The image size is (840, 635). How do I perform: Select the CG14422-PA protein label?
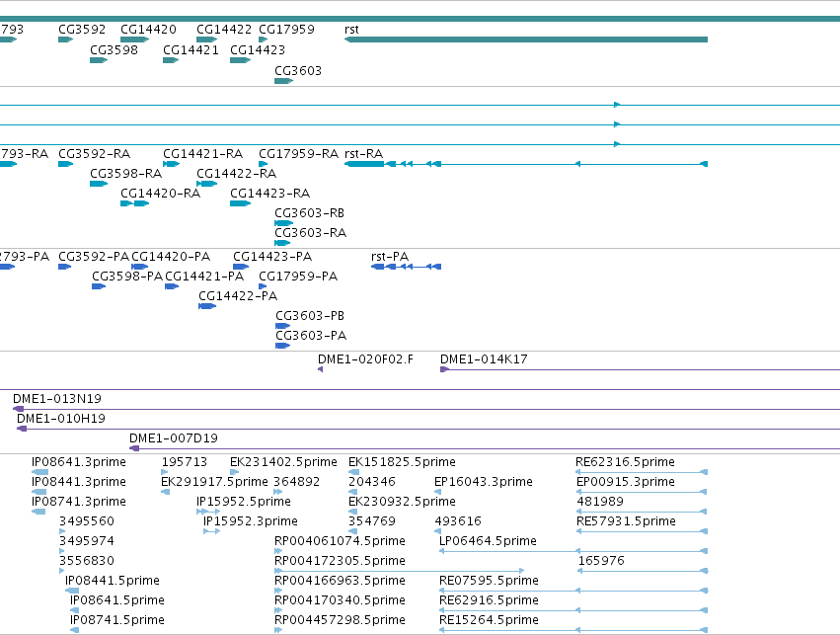[238, 296]
